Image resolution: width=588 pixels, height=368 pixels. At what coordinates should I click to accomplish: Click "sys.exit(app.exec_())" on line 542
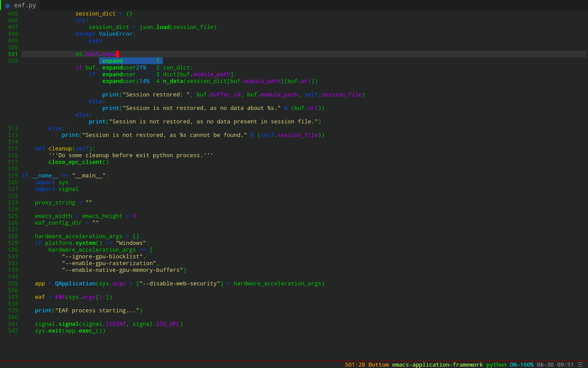[x=70, y=331]
